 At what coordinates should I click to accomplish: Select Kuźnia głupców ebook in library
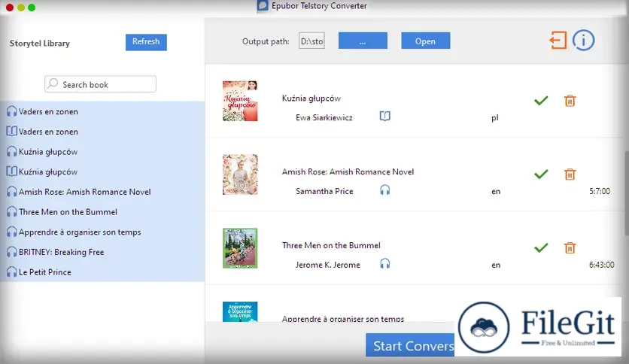coord(102,171)
